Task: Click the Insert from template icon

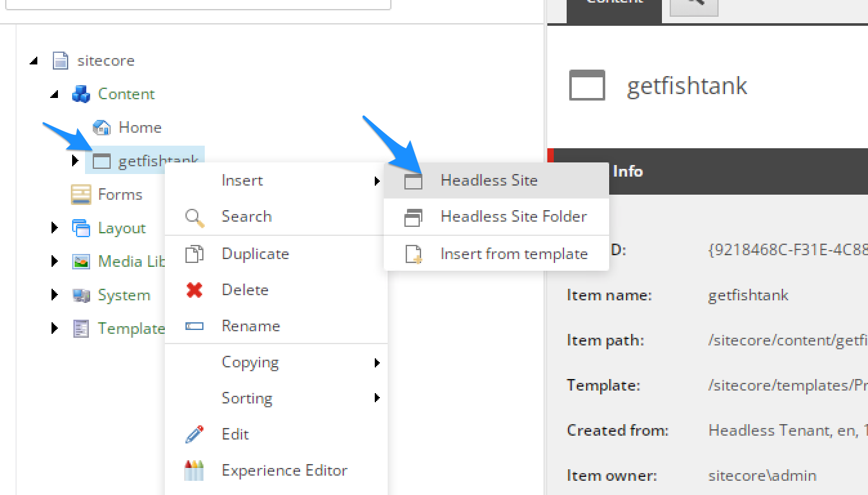Action: [413, 254]
